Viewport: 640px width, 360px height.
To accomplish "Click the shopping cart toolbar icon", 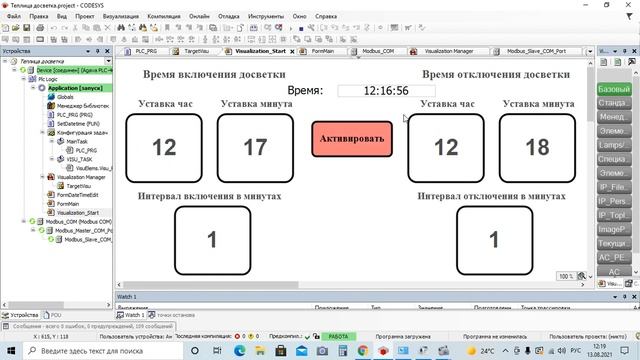I will 408,28.
